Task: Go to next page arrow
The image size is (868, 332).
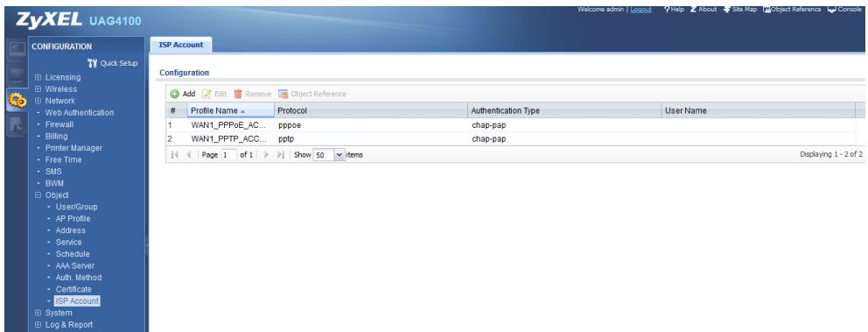Action: coord(266,155)
